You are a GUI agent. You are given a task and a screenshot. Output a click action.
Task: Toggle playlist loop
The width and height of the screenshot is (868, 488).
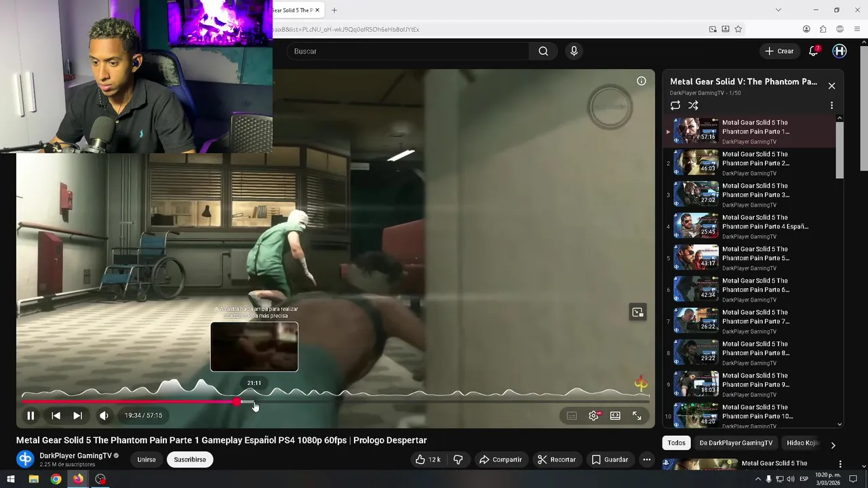pos(675,105)
